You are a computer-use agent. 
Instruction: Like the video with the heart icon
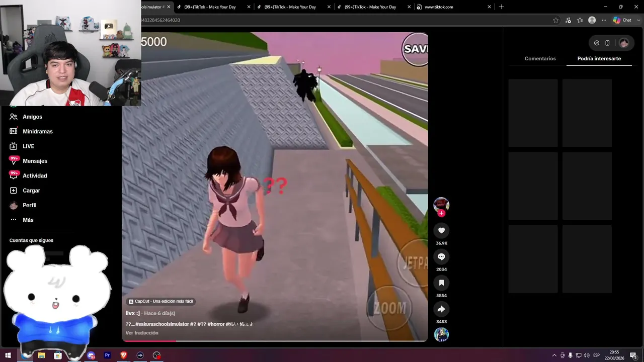pyautogui.click(x=441, y=230)
